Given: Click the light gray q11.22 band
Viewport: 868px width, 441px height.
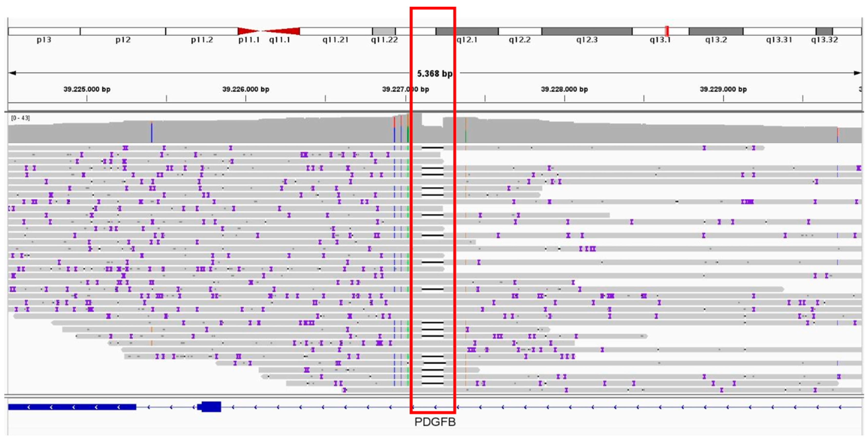Looking at the screenshot, I should [384, 31].
